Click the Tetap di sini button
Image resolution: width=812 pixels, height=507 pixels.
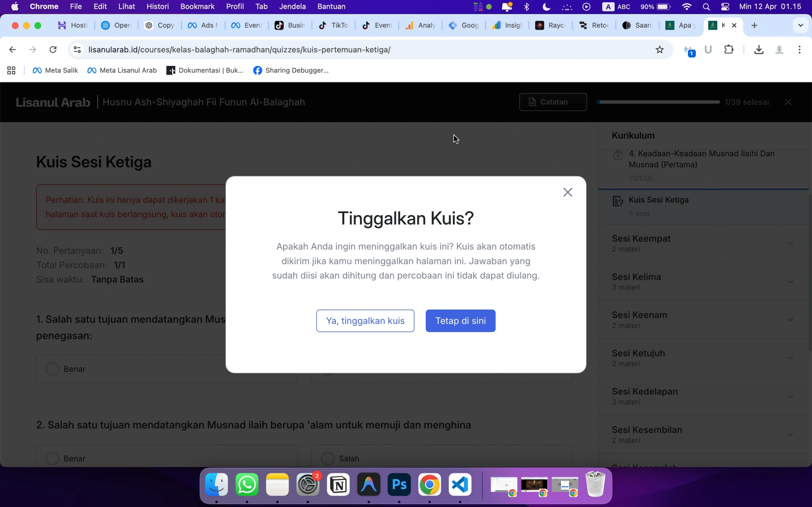point(460,321)
